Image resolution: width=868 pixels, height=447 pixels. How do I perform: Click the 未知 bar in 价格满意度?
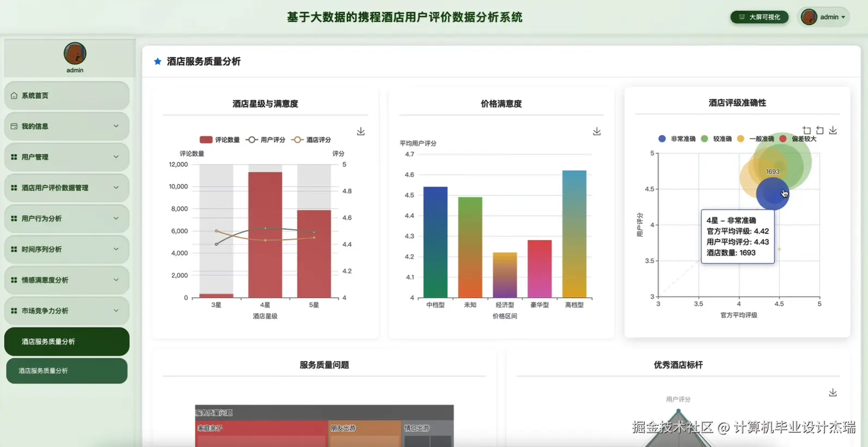click(470, 247)
